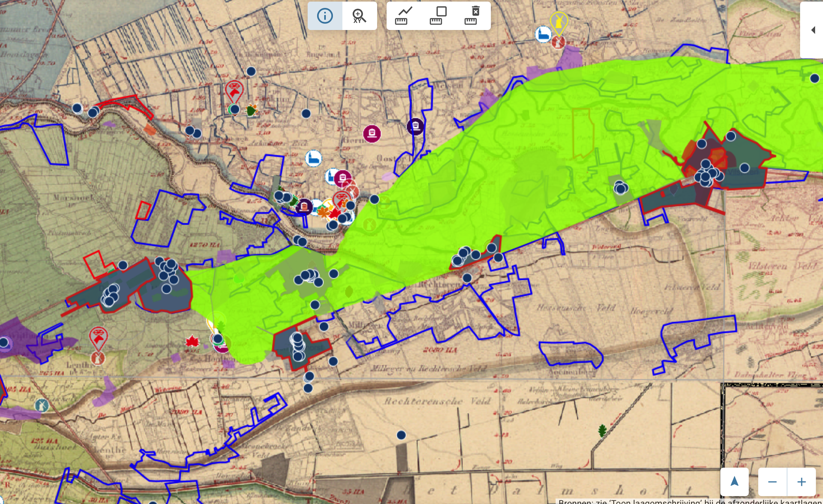
Task: Zoom in on the map
Action: (x=802, y=481)
